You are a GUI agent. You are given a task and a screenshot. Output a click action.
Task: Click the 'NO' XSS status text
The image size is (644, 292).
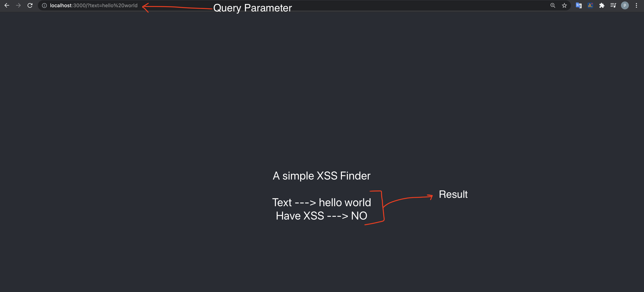pyautogui.click(x=359, y=216)
